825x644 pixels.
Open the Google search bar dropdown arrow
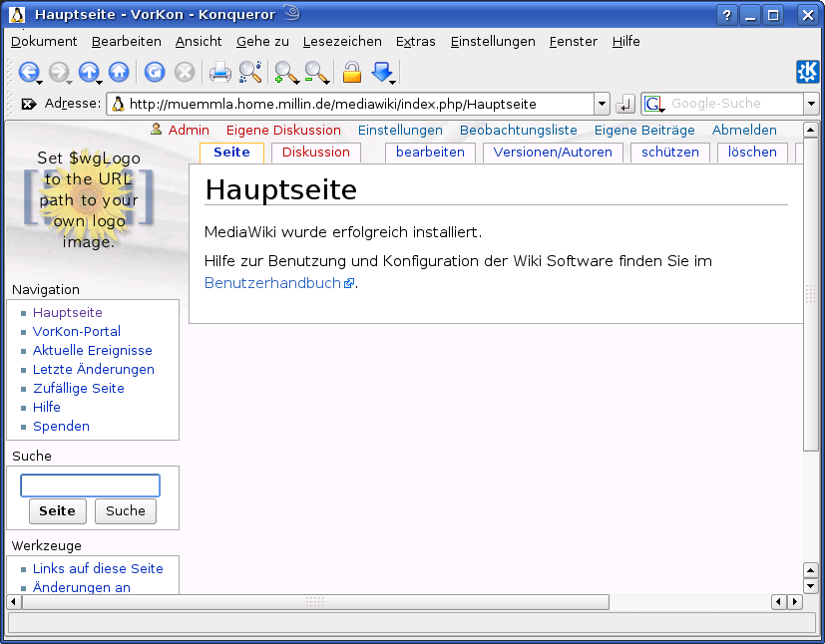point(811,104)
